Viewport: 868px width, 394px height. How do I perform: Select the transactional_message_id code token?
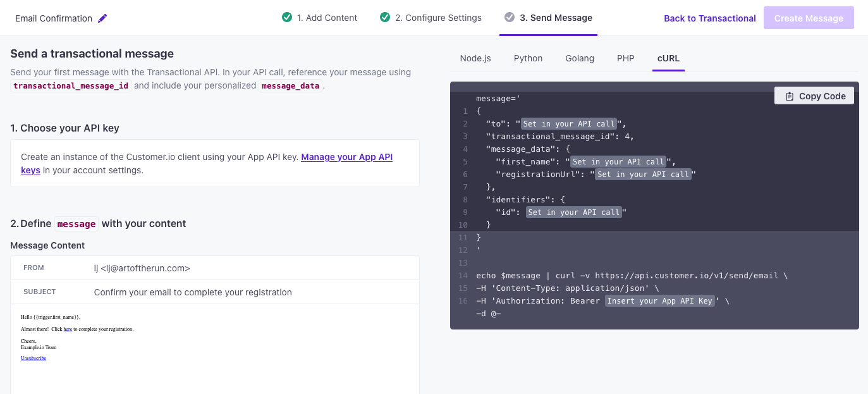(x=70, y=85)
